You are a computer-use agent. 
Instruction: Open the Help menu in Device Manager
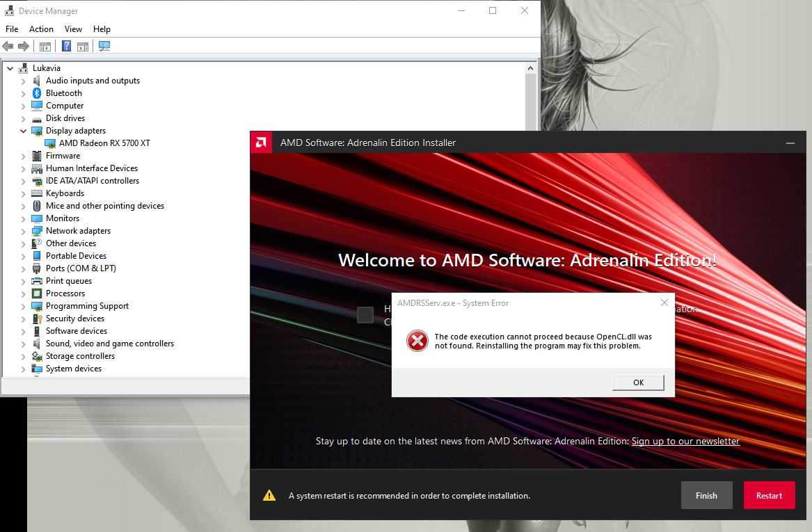point(102,29)
